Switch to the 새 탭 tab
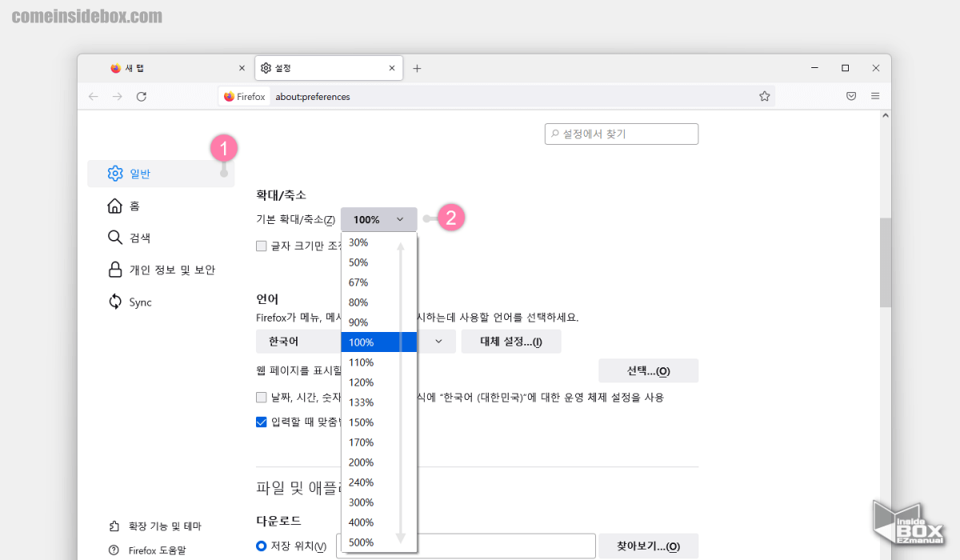Image resolution: width=960 pixels, height=560 pixels. pos(177,69)
